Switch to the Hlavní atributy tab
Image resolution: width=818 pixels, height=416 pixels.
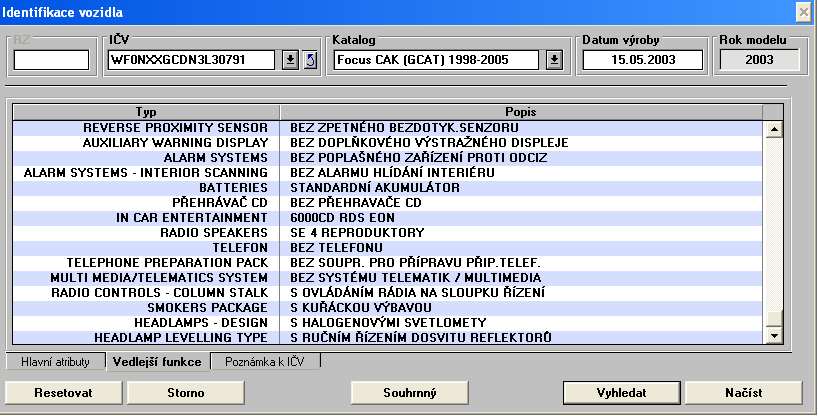click(x=56, y=361)
